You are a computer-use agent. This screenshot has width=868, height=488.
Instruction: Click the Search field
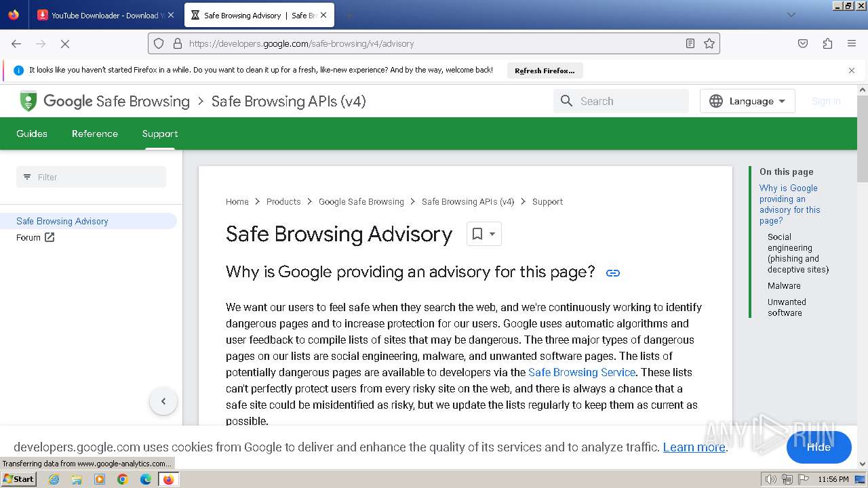click(621, 101)
